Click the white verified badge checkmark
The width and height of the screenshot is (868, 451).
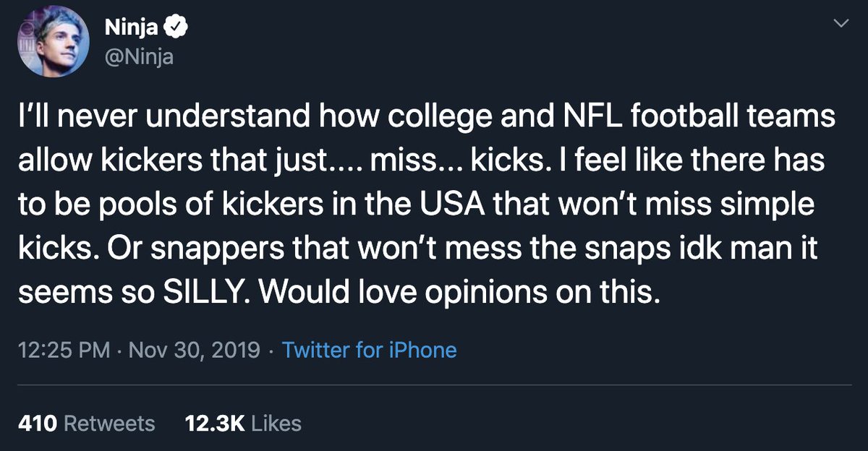[x=177, y=28]
